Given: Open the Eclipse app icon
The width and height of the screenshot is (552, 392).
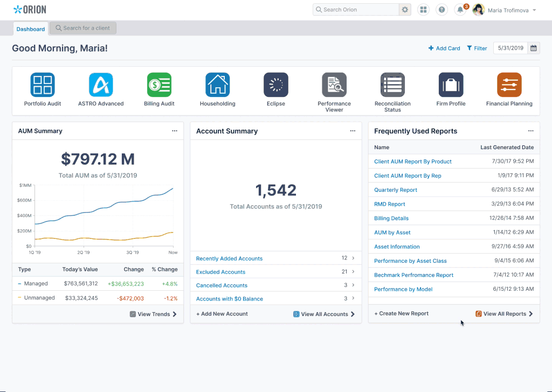Looking at the screenshot, I should [x=275, y=85].
